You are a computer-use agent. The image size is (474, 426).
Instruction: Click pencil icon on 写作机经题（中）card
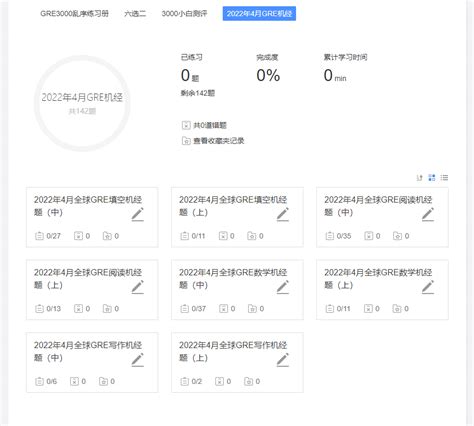tap(138, 360)
